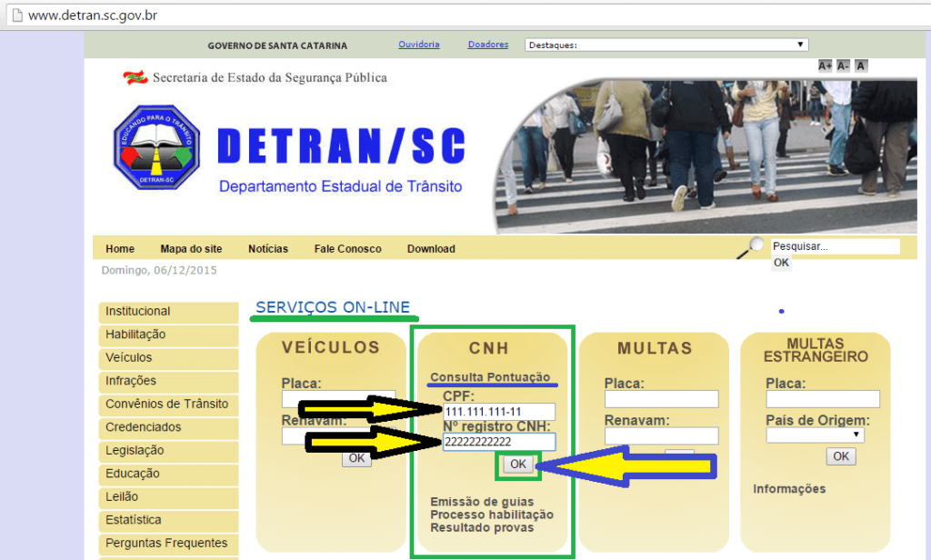The height and width of the screenshot is (560, 931).
Task: Open Informações link in Multas Estrangeiro
Action: (789, 489)
